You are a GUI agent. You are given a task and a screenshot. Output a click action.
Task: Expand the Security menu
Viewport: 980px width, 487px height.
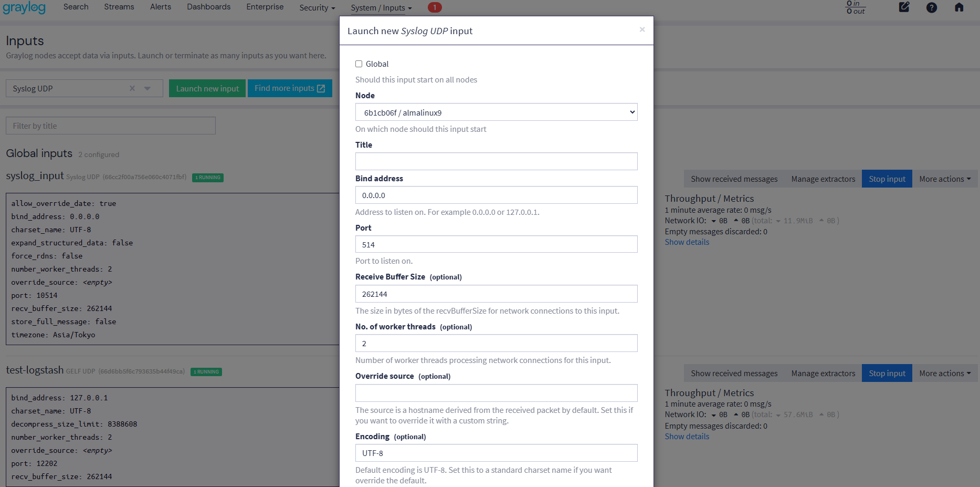pos(317,7)
